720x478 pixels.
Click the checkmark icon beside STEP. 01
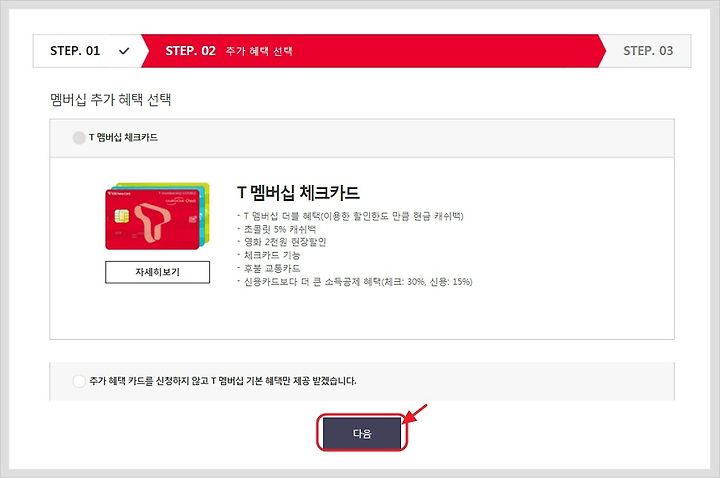[x=124, y=51]
